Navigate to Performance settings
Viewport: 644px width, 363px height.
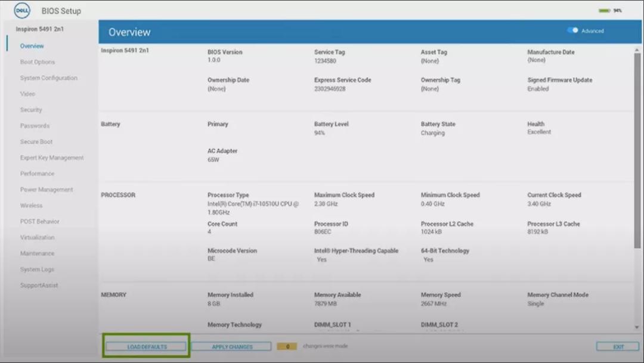[x=37, y=173]
